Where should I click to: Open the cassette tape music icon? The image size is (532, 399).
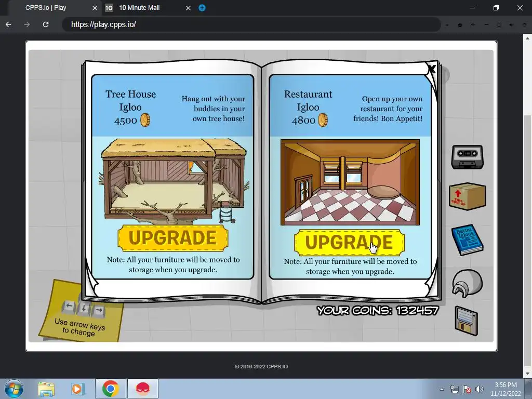click(x=467, y=157)
